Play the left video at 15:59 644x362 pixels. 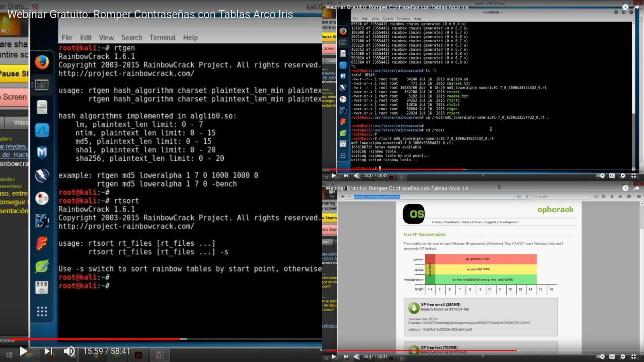(x=23, y=351)
